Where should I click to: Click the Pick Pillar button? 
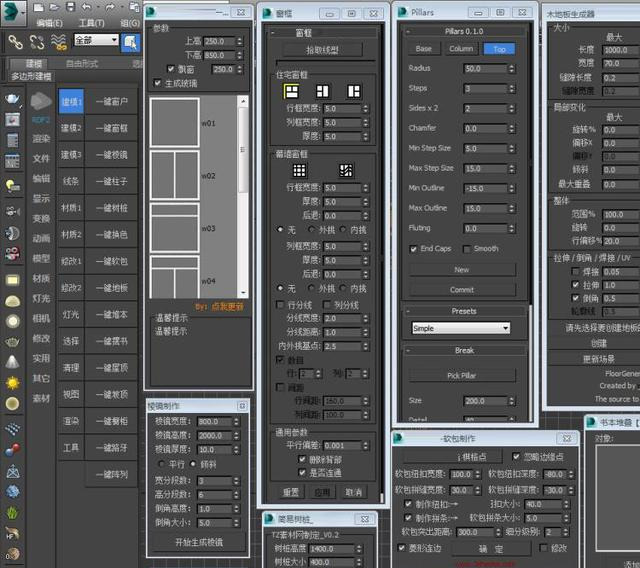(x=461, y=375)
